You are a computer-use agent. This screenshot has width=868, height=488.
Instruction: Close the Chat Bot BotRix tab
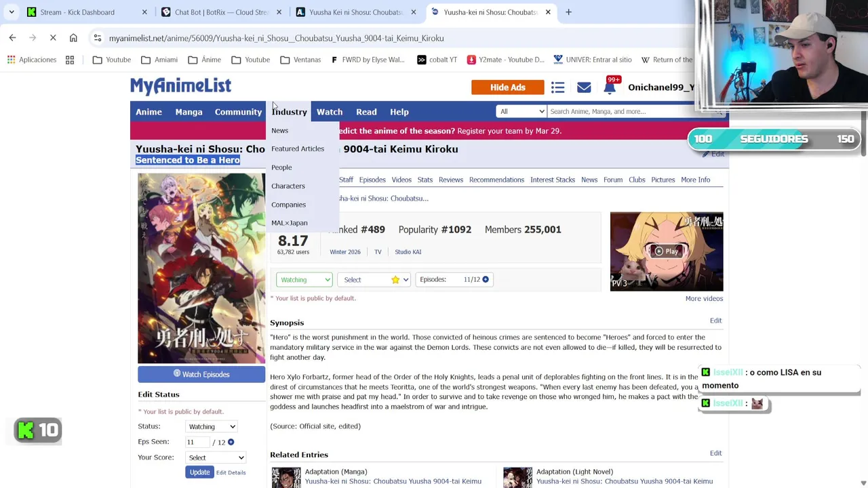(x=279, y=12)
